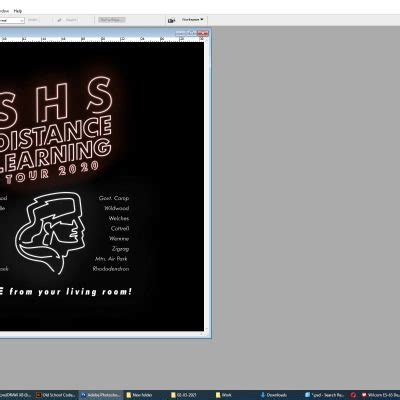Click 'Mtn. Air Park' text on the canvas
The height and width of the screenshot is (400, 400).
pyautogui.click(x=111, y=259)
